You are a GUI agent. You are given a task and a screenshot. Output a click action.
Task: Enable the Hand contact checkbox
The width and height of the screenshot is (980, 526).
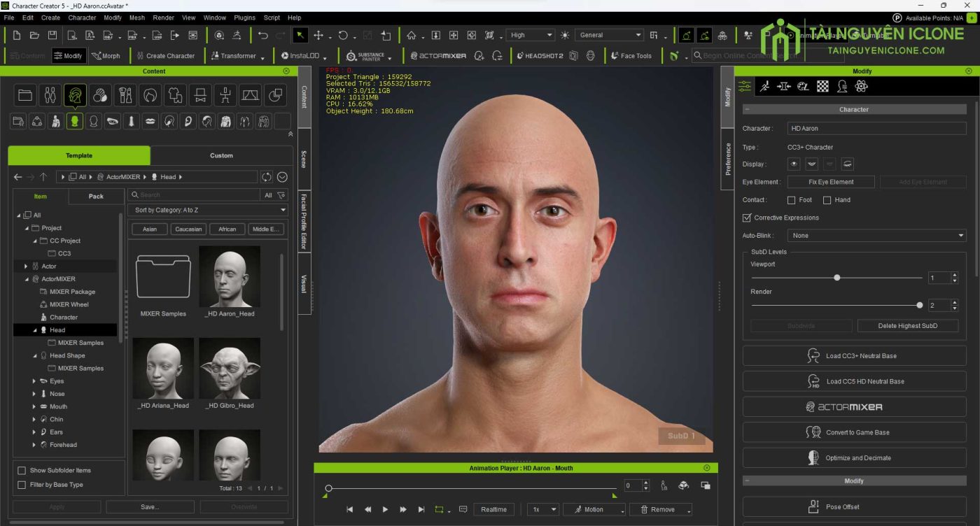827,200
